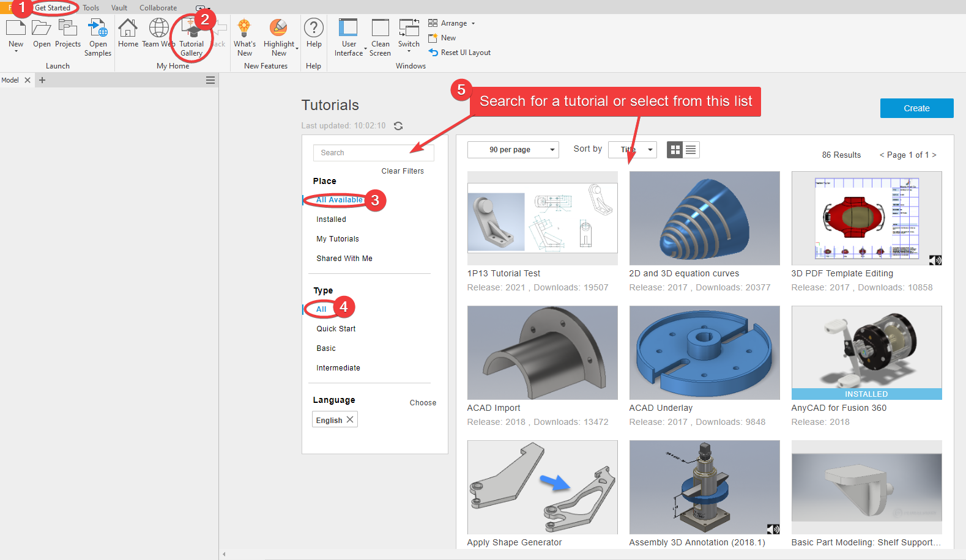The height and width of the screenshot is (560, 966).
Task: Switch to list view layout
Action: click(691, 150)
